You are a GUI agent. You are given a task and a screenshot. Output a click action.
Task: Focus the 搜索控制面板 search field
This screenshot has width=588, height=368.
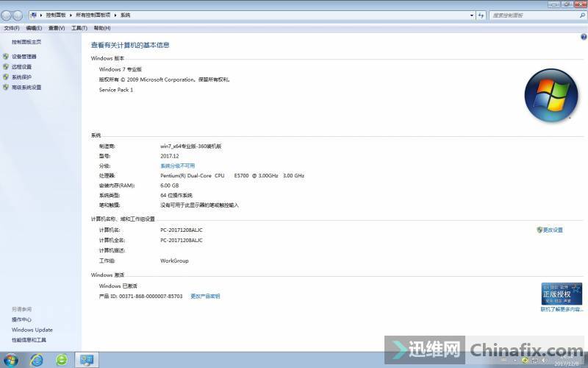pos(534,15)
